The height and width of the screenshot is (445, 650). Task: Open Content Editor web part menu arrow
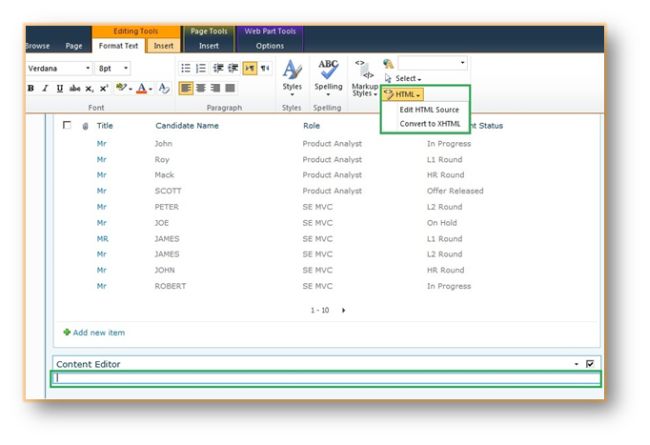click(576, 364)
